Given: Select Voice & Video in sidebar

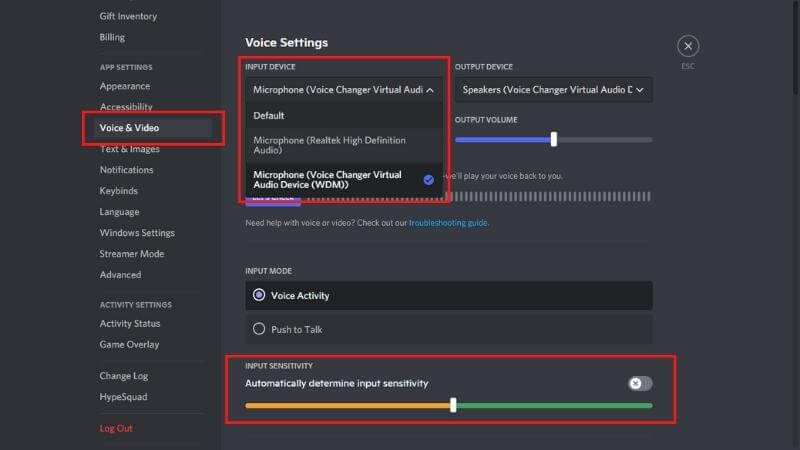Looking at the screenshot, I should coord(152,128).
